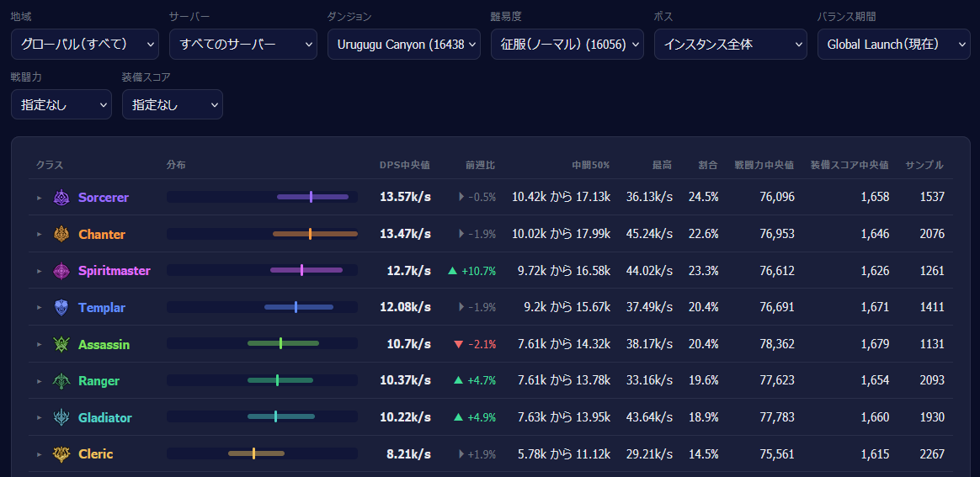Expand the Sorcerer row

40,198
